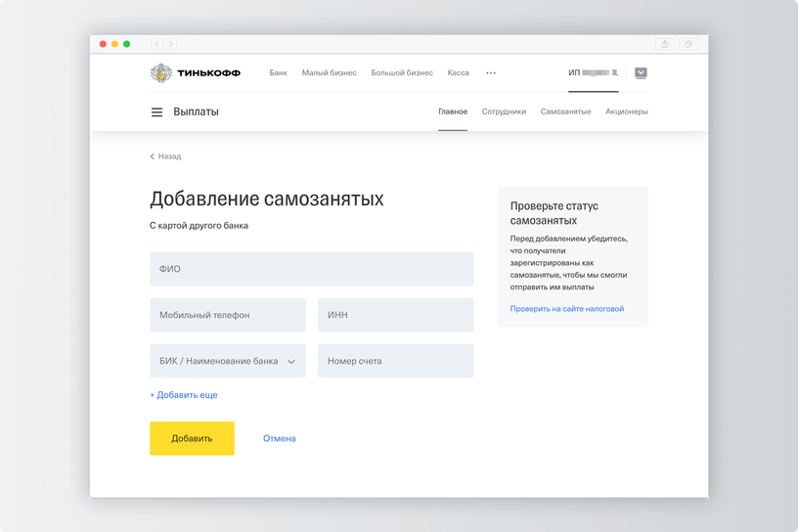Go back via the Назад link
The image size is (798, 532).
pos(165,156)
